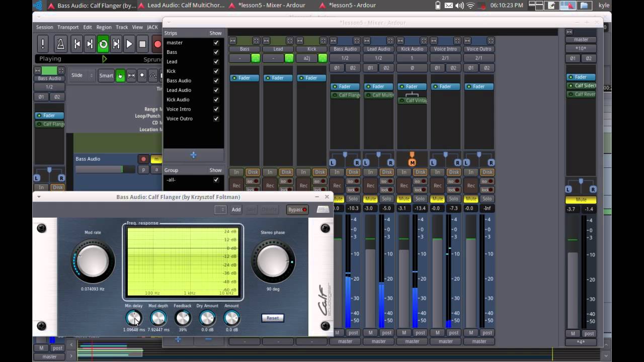This screenshot has width=644, height=362.
Task: Open the preset selector dropdown in Flanger window
Action: point(220,210)
